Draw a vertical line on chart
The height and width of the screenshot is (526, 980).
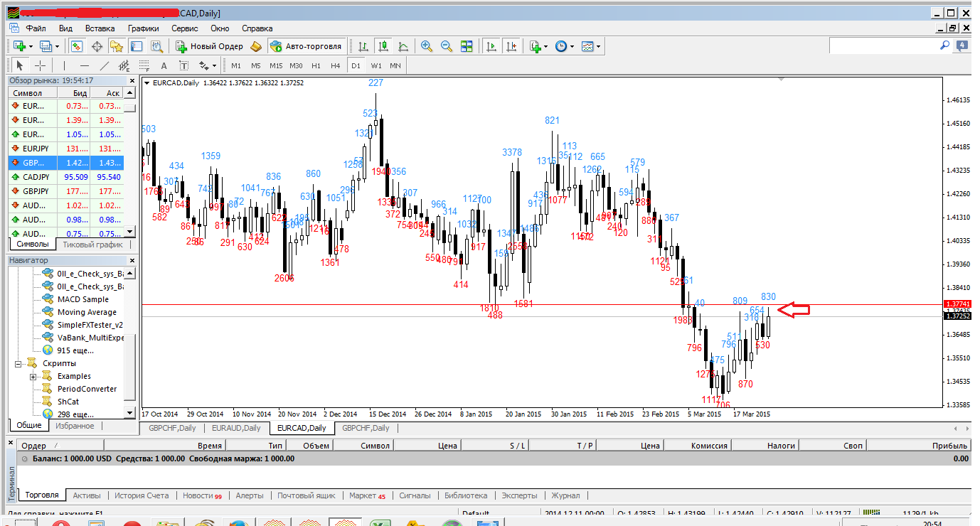(x=64, y=65)
